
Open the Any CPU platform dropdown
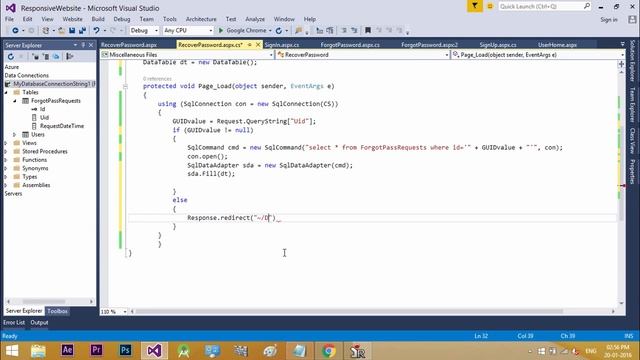[188, 31]
